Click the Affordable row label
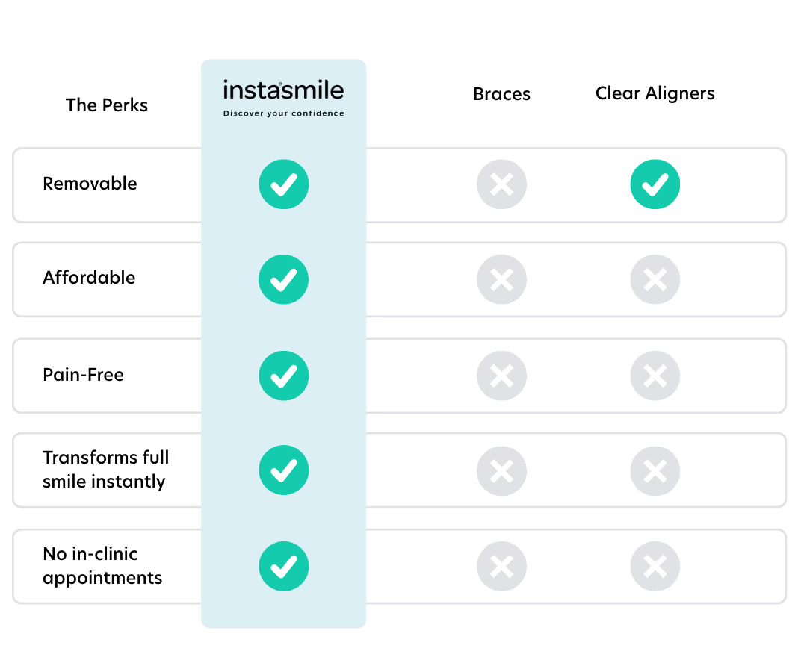This screenshot has width=807, height=672. [89, 278]
